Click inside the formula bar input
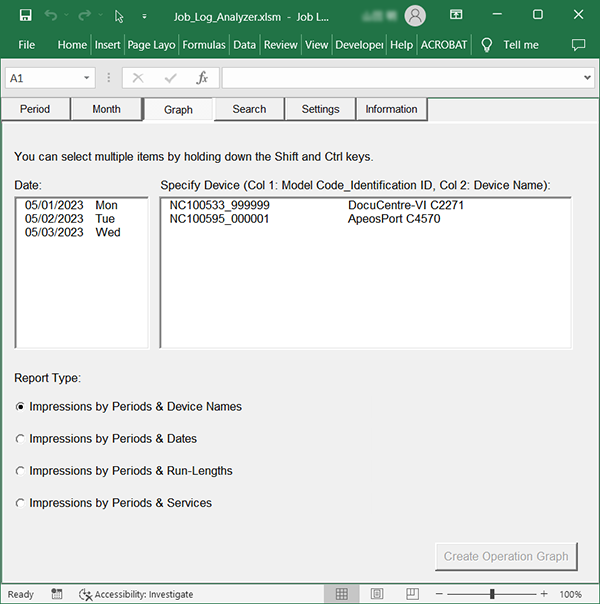Viewport: 600px width, 604px height. [x=402, y=78]
